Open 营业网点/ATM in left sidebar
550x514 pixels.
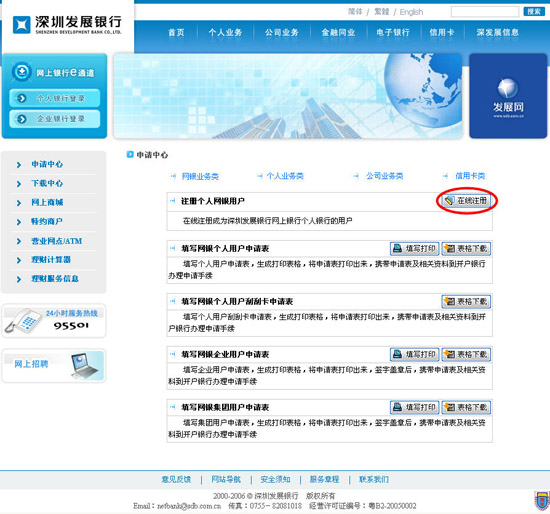pyautogui.click(x=56, y=241)
